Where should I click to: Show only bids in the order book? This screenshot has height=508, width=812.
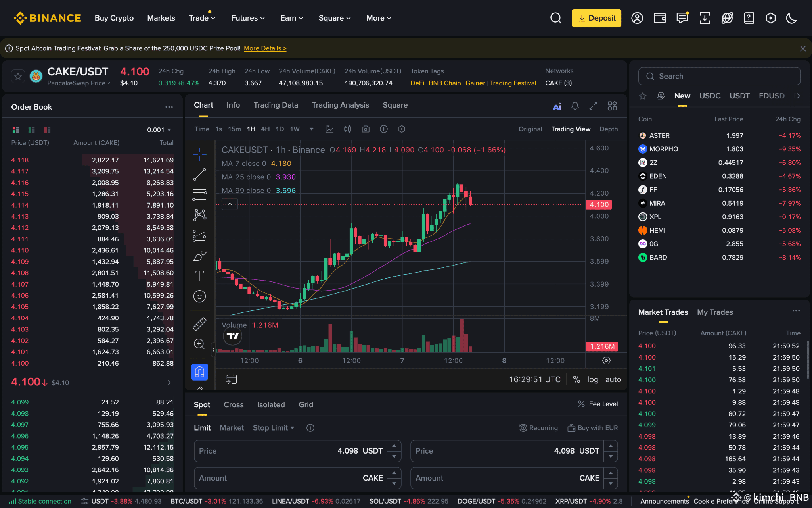pos(32,130)
